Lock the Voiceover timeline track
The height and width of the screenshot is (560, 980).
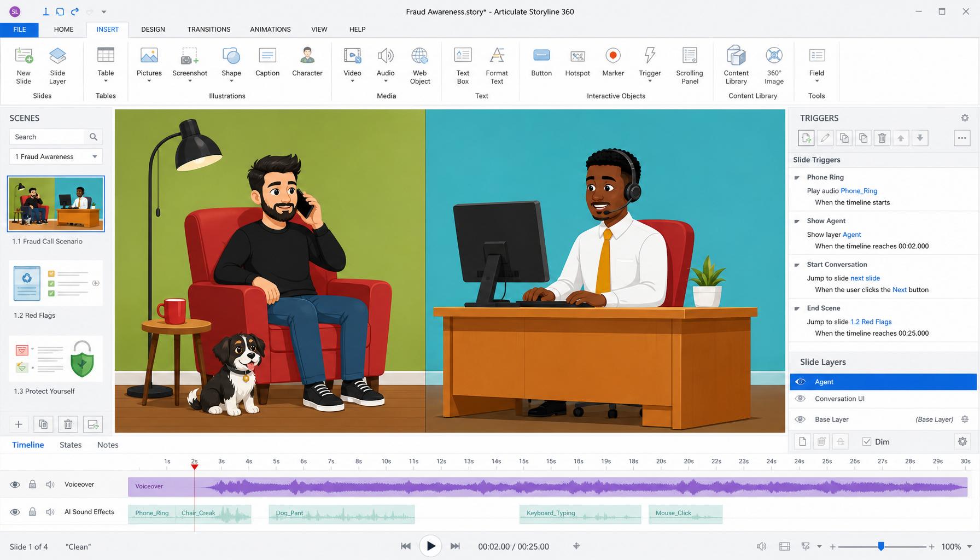[33, 485]
